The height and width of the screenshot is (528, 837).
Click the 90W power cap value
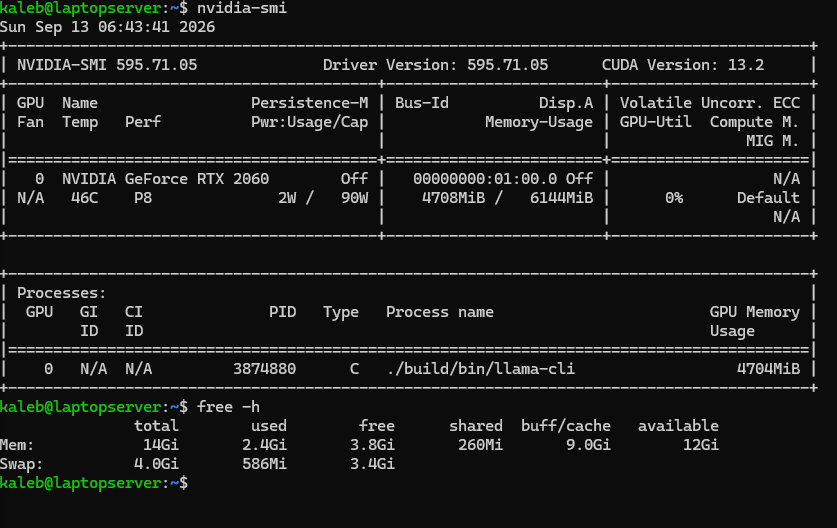pos(354,198)
